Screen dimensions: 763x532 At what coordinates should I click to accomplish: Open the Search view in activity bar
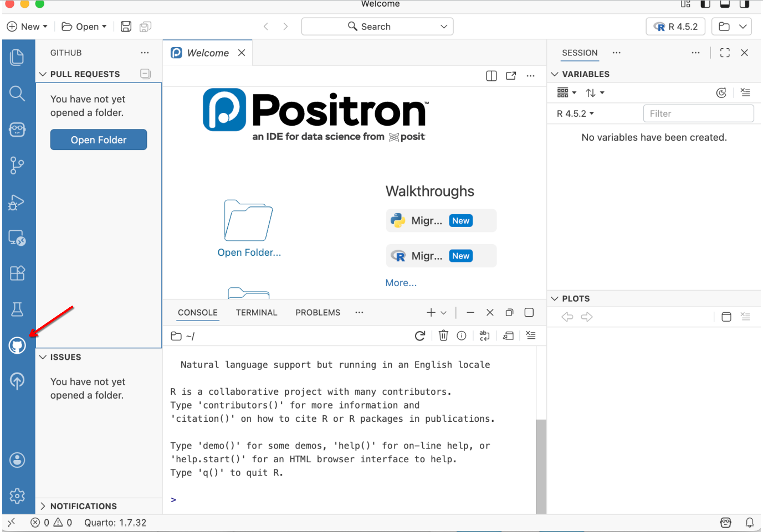pos(17,94)
